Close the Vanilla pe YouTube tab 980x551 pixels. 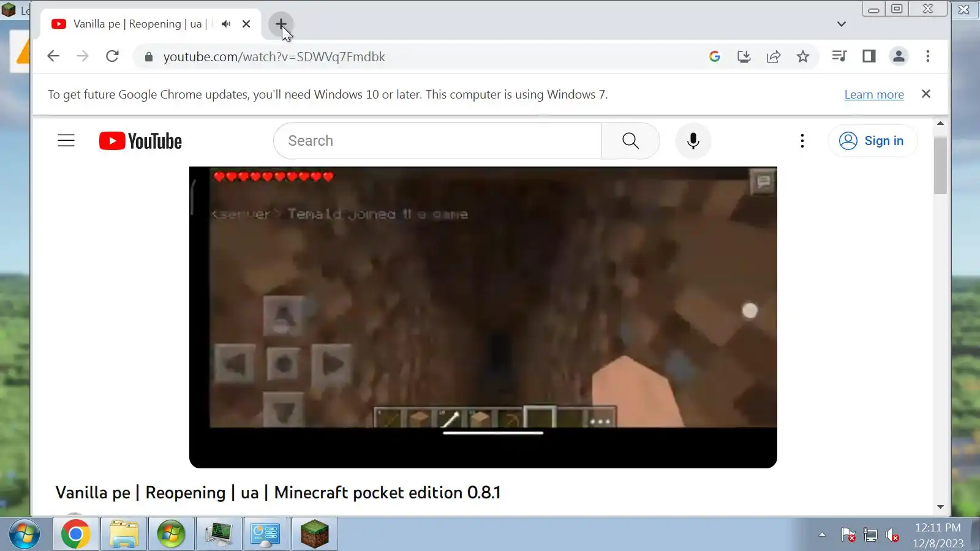click(x=246, y=24)
